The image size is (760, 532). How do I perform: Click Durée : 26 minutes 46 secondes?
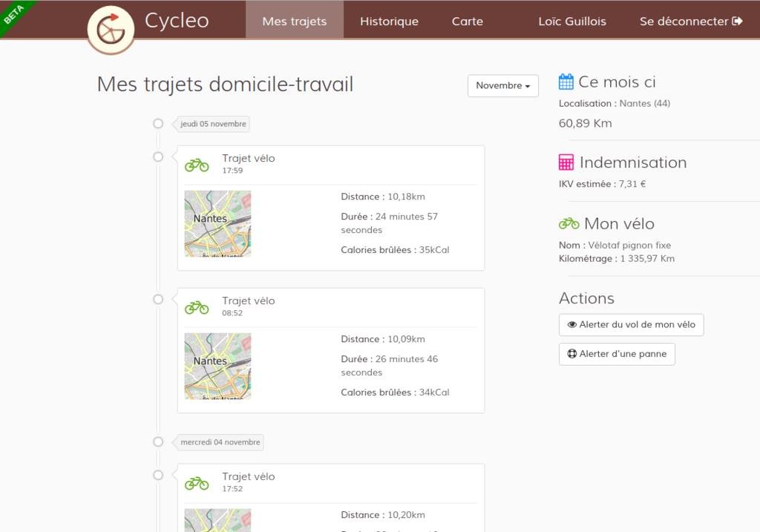pos(389,365)
